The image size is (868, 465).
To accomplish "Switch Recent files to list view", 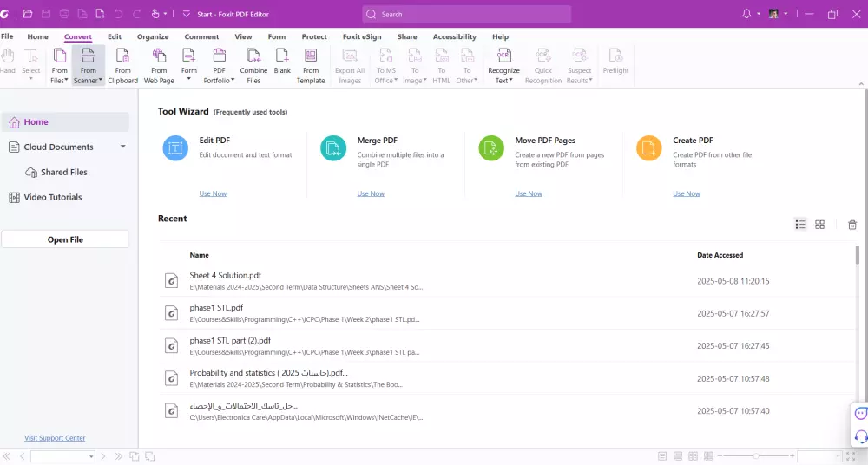I will pos(800,224).
